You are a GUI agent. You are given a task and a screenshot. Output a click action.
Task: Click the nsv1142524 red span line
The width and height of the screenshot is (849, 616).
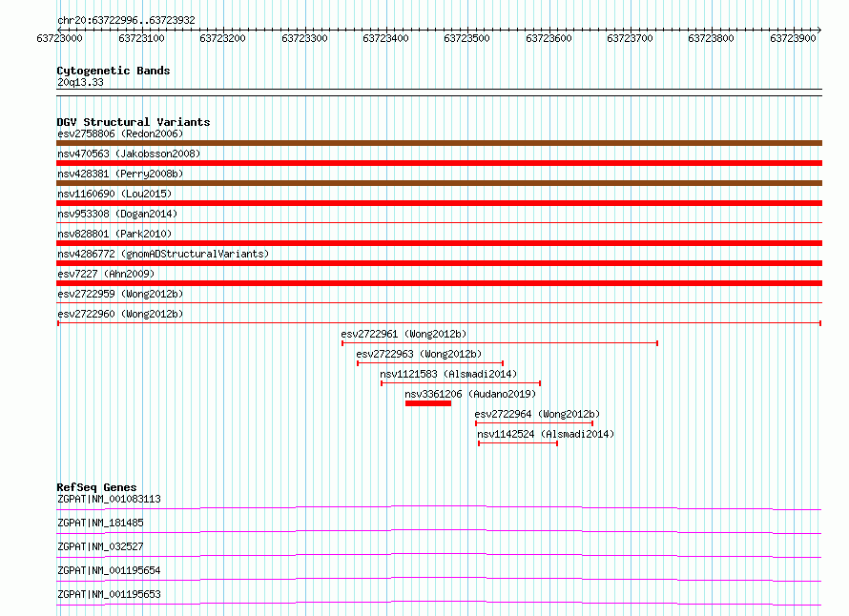click(518, 443)
